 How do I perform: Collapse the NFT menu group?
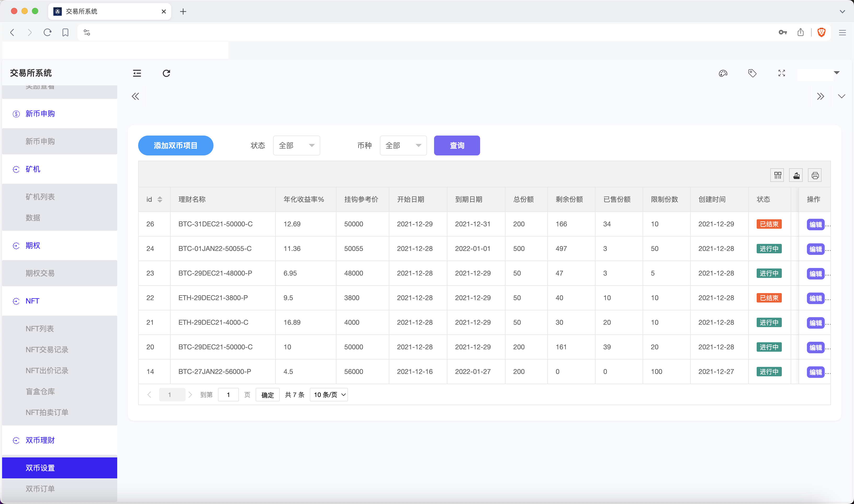pos(59,301)
